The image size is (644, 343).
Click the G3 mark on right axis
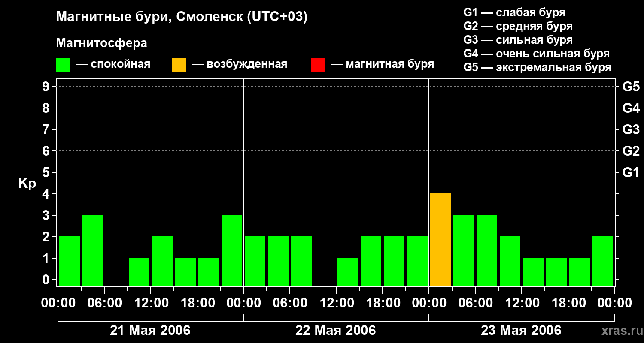click(631, 129)
